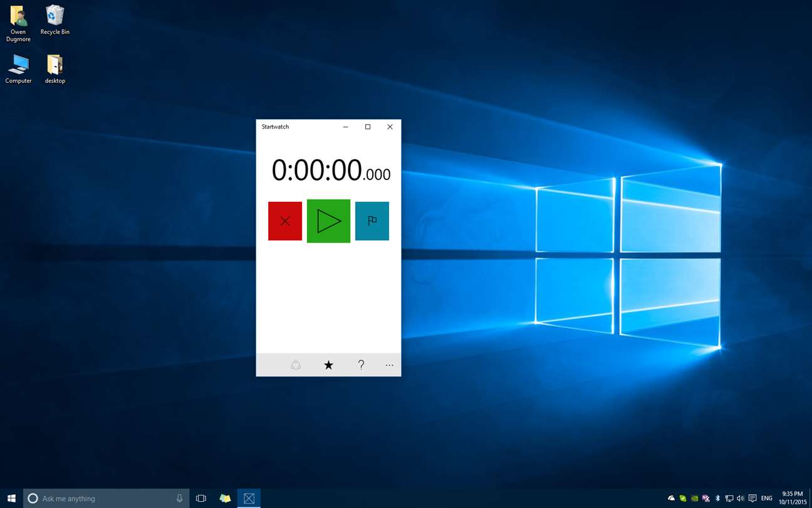Viewport: 812px width, 508px height.
Task: Reset the timer using the red X button
Action: point(285,221)
